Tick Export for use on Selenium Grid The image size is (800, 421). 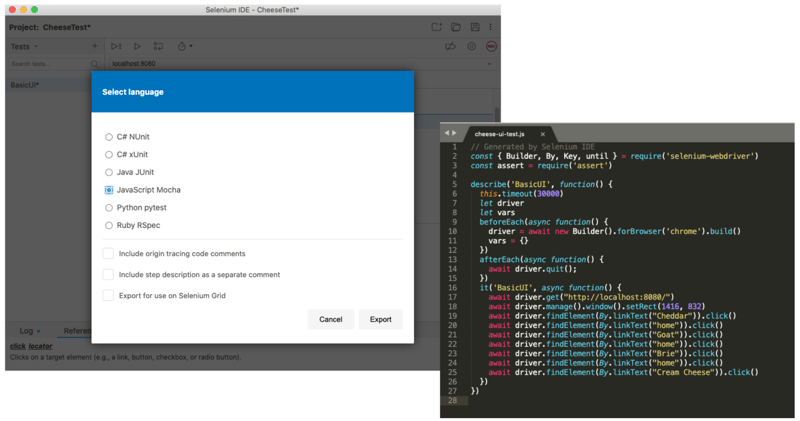(x=108, y=295)
